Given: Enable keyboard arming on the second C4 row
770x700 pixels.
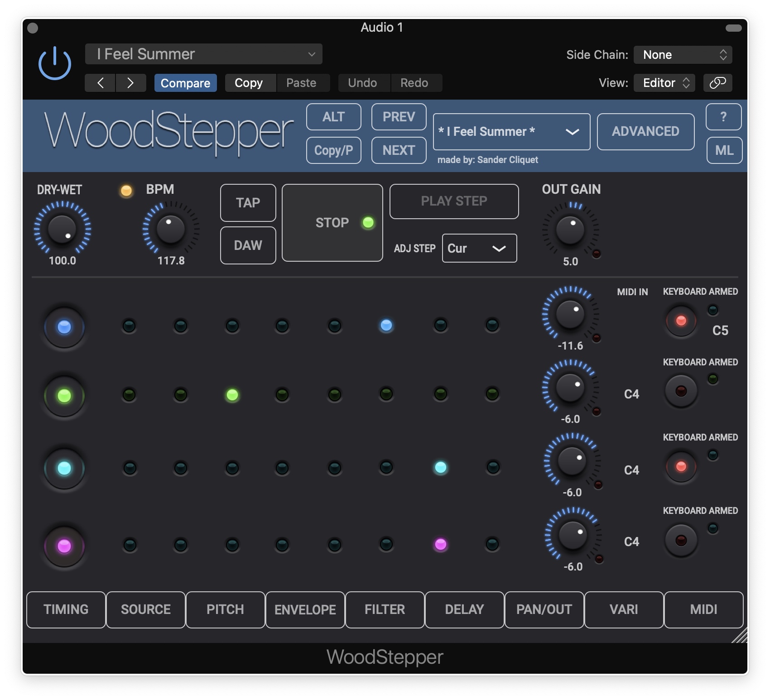Looking at the screenshot, I should (x=680, y=467).
